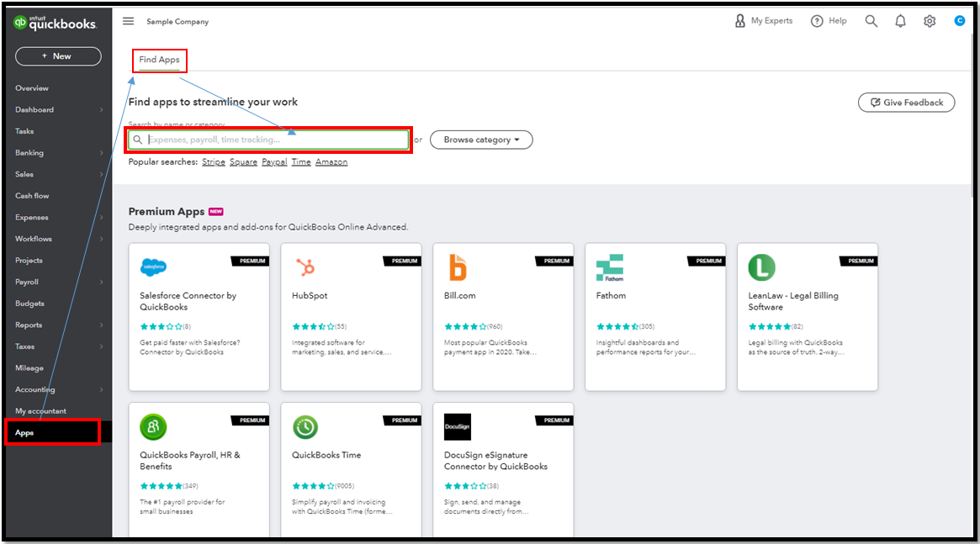Click the HubSpot app logo

pos(305,267)
